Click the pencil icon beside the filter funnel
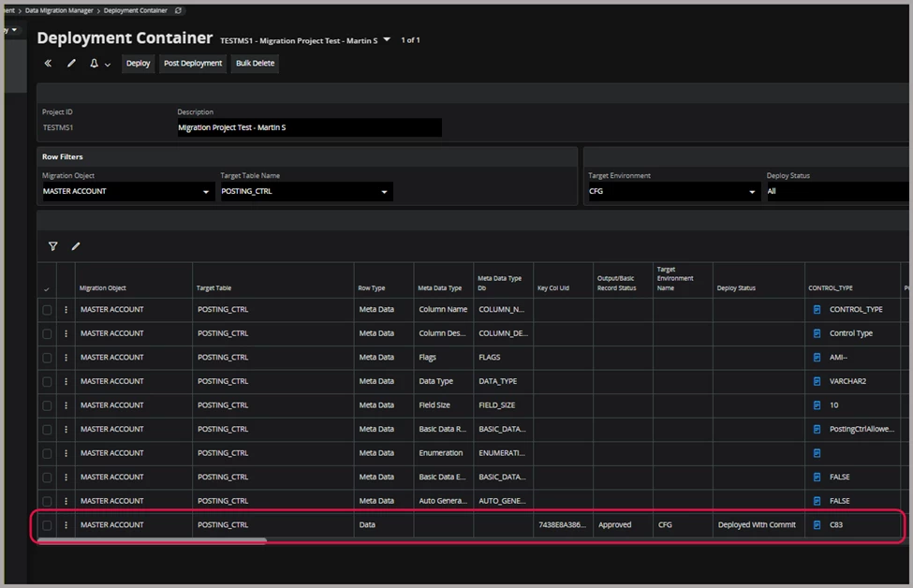Viewport: 913px width, 588px height. (x=76, y=246)
